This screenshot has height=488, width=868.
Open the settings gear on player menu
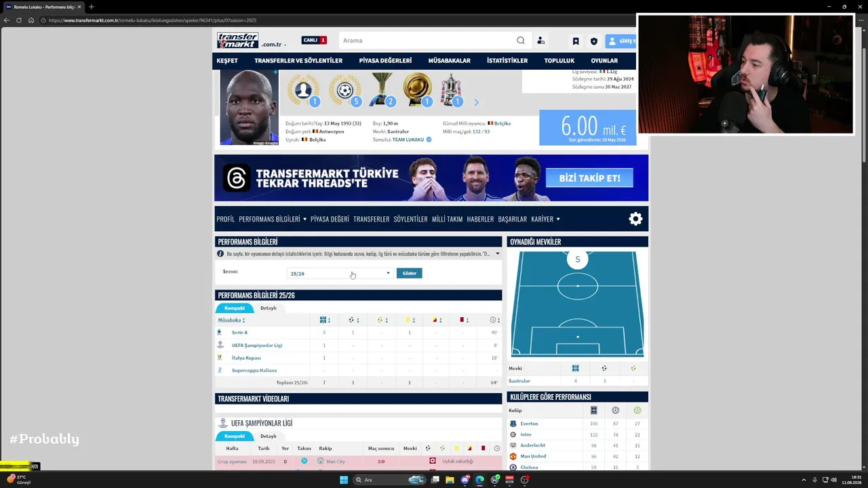click(x=635, y=219)
